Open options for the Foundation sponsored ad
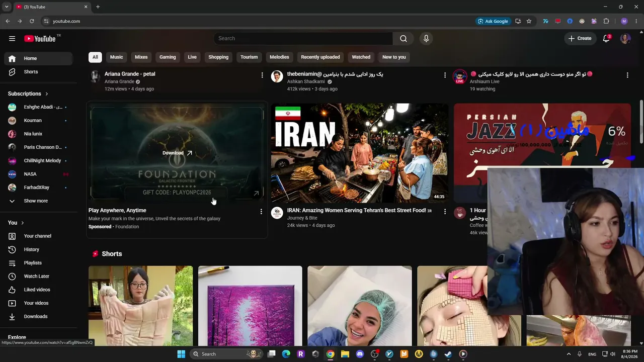Viewport: 644px width, 362px height. (261, 212)
